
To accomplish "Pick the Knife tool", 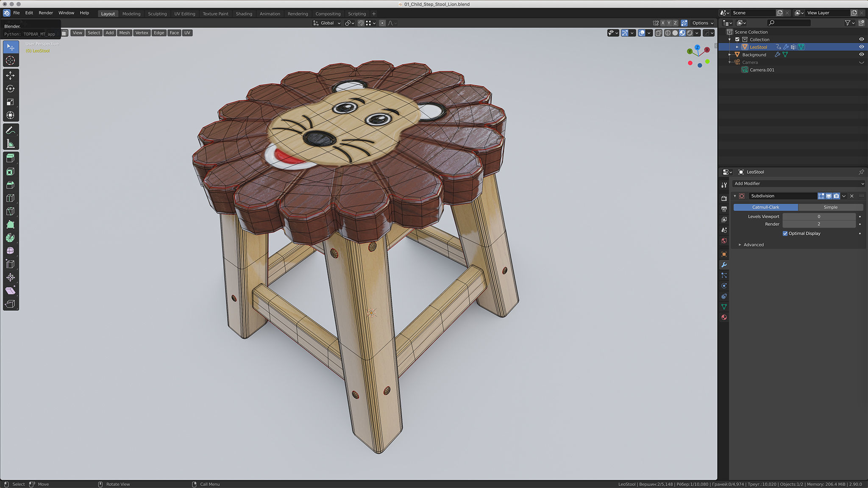I will tap(11, 211).
